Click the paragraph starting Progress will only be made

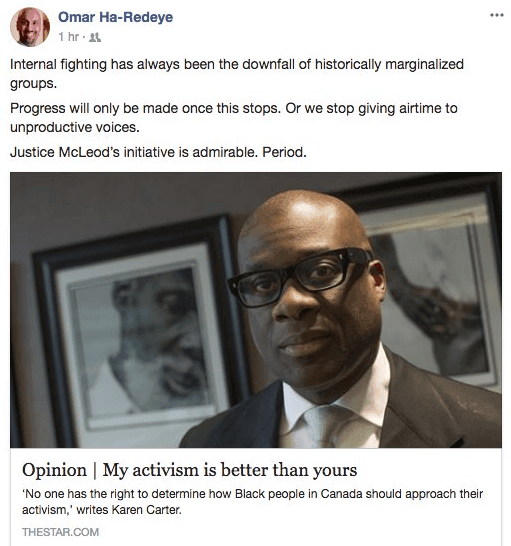point(233,118)
